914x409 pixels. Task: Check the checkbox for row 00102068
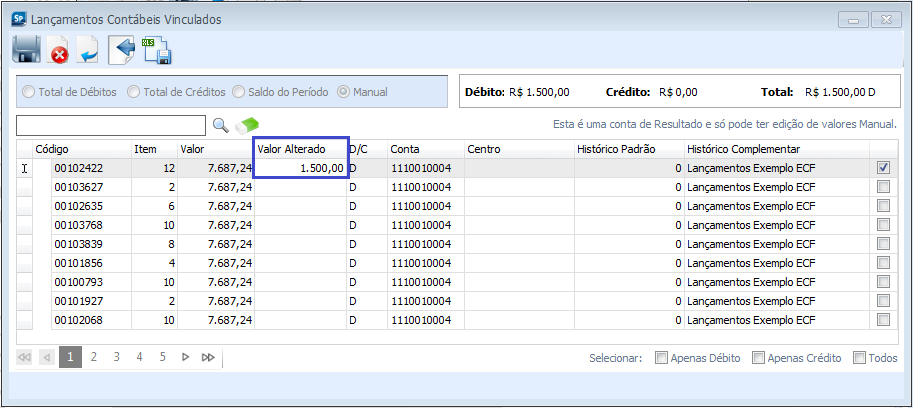884,320
